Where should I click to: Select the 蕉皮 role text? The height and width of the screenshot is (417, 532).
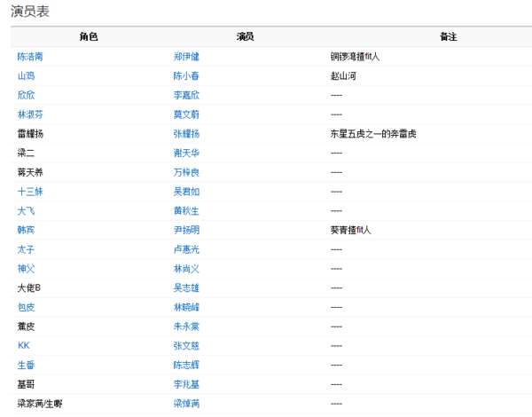(26, 327)
